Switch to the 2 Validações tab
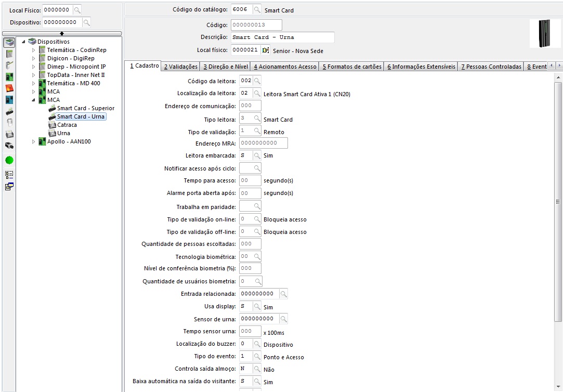This screenshot has width=563, height=392. pos(180,67)
